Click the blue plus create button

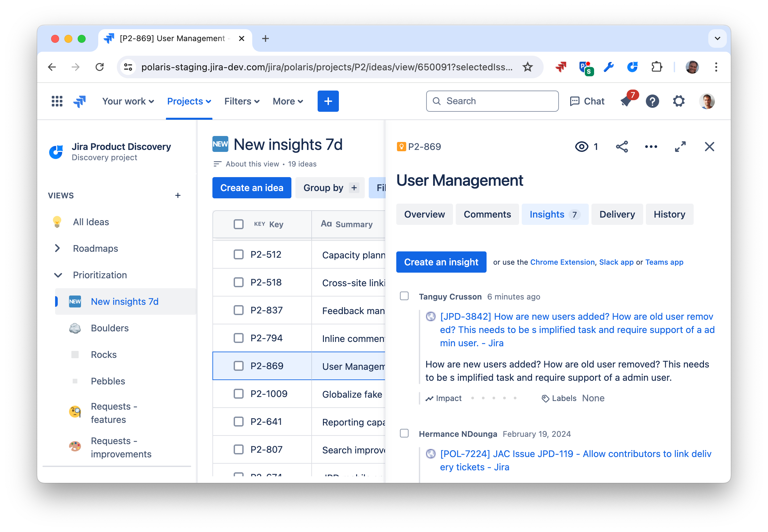coord(328,101)
